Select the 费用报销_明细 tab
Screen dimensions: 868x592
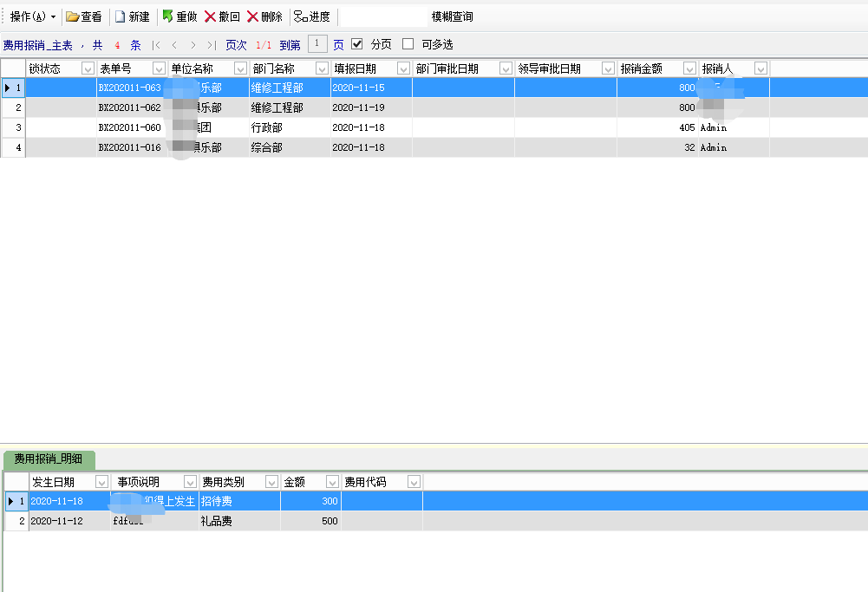[x=49, y=459]
